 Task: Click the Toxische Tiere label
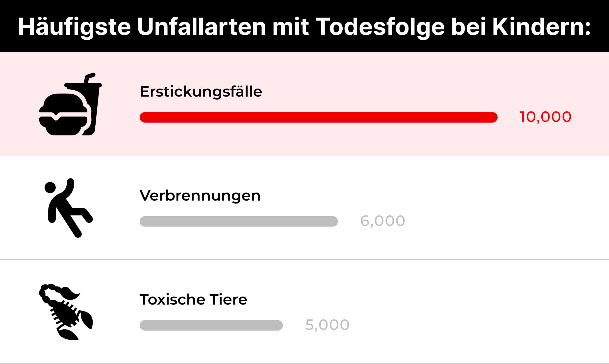tap(193, 300)
